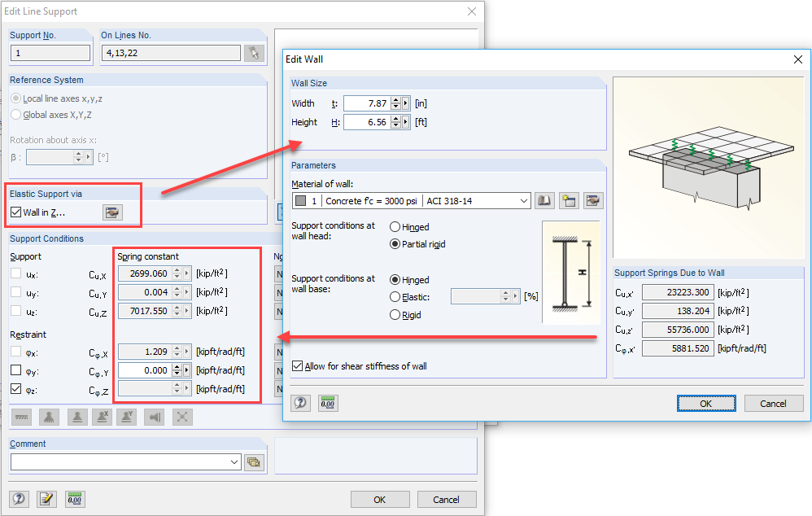Open help icon in Edit Wall dialog

pyautogui.click(x=300, y=403)
